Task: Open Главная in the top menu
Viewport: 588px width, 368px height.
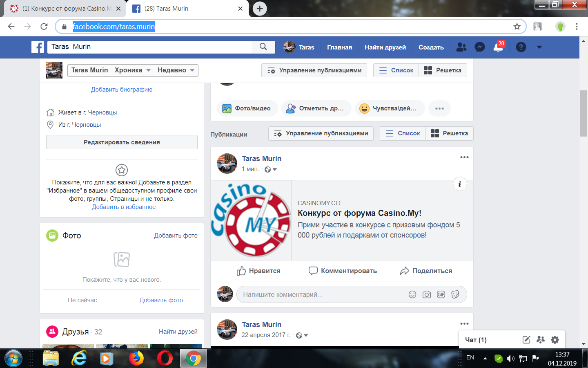Action: coord(339,47)
